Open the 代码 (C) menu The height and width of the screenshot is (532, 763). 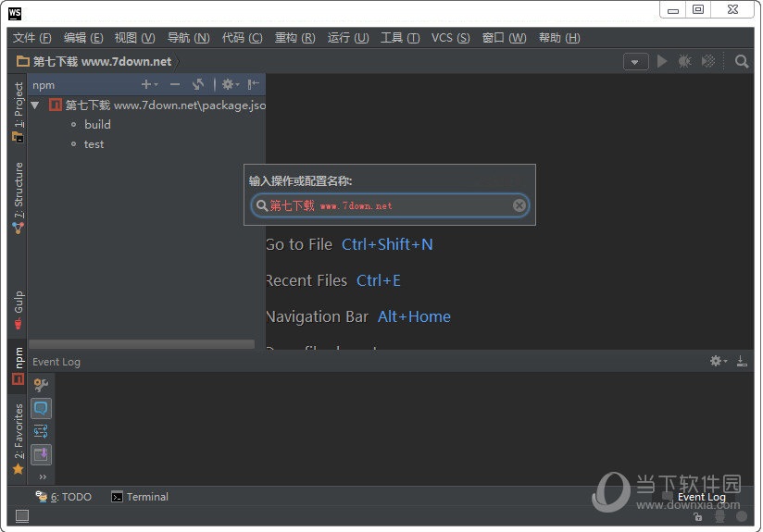[x=242, y=38]
